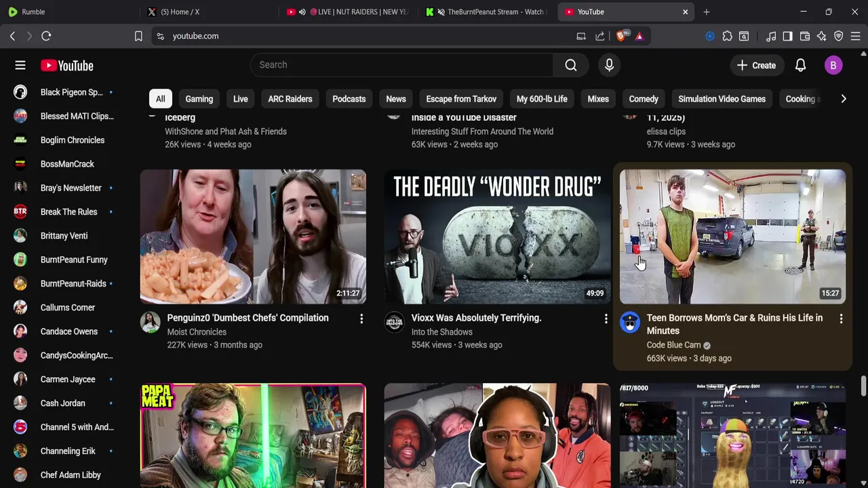This screenshot has height=488, width=868.
Task: Go back in browser history
Action: [x=12, y=36]
